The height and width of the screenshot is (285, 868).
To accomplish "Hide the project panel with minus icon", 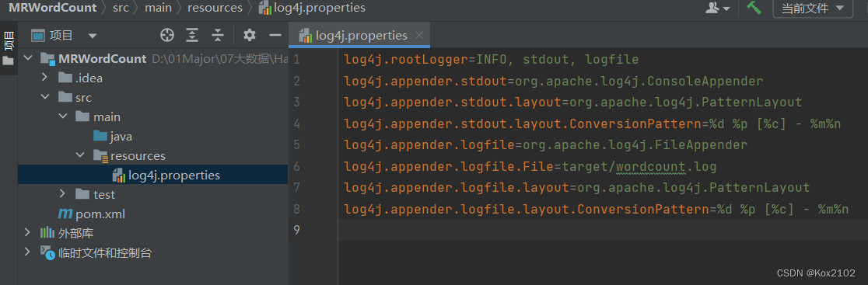I will [275, 36].
